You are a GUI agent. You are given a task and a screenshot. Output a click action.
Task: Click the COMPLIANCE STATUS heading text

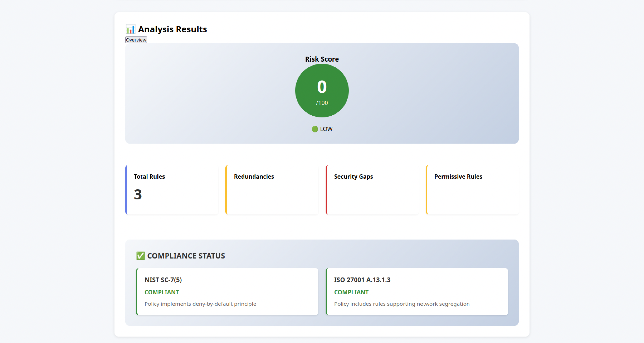[x=186, y=256]
